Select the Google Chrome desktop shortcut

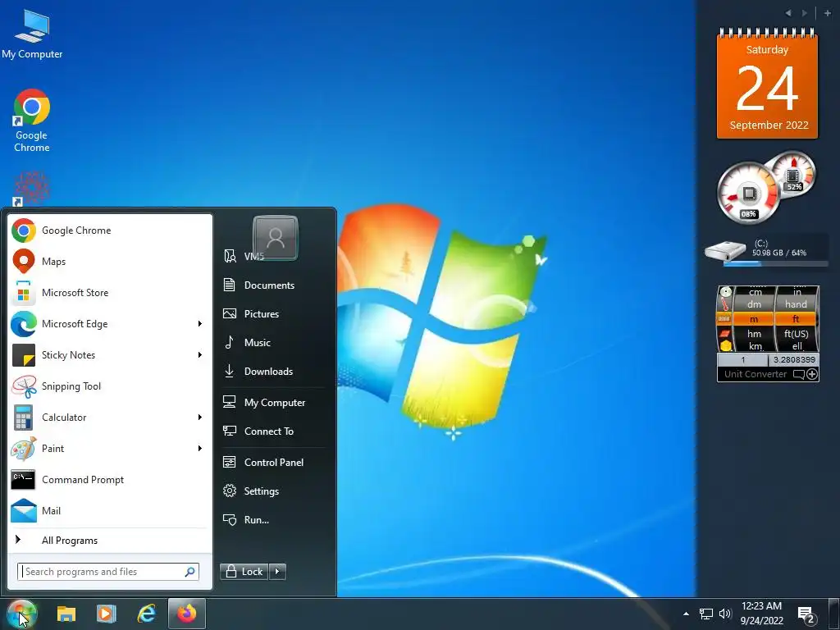tap(32, 121)
